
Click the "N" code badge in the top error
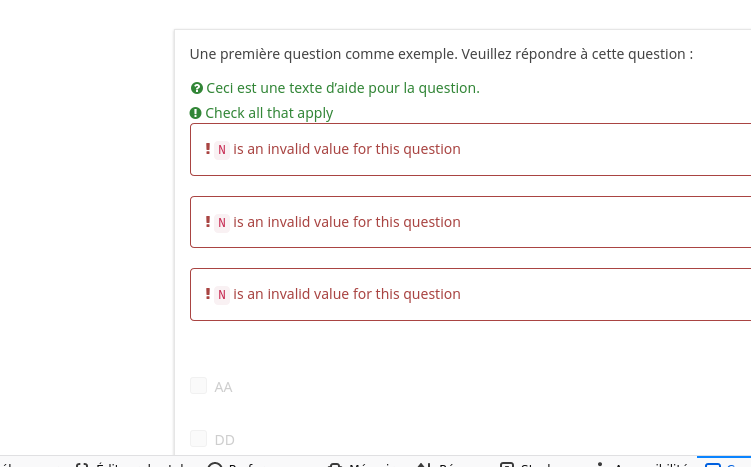[x=222, y=150]
